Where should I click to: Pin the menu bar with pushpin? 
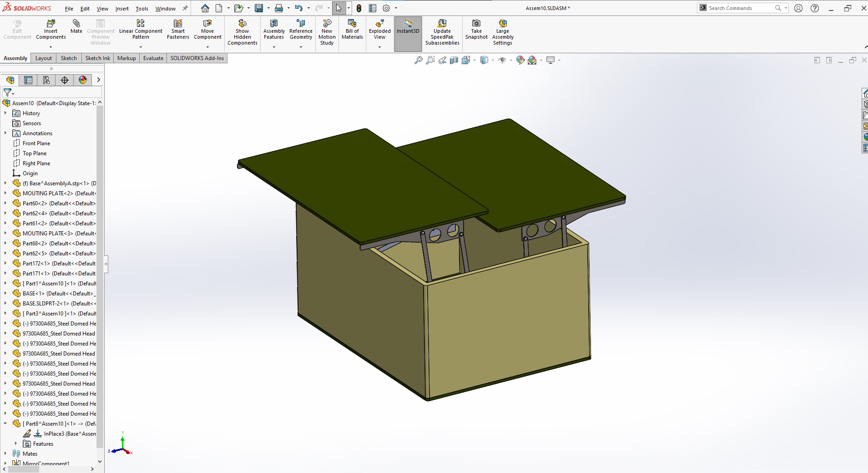pos(185,8)
